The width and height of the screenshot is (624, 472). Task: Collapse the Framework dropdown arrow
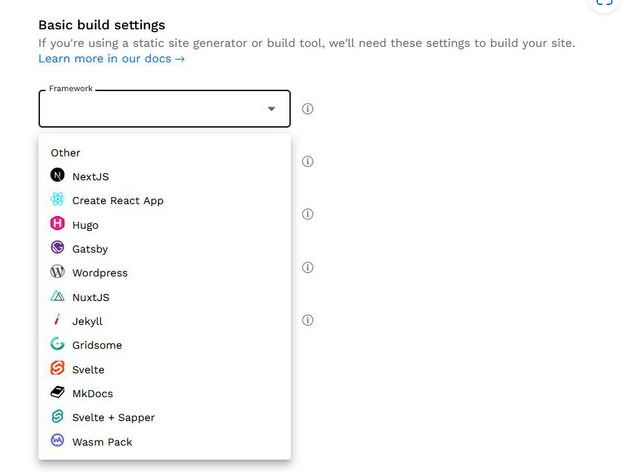pyautogui.click(x=271, y=109)
